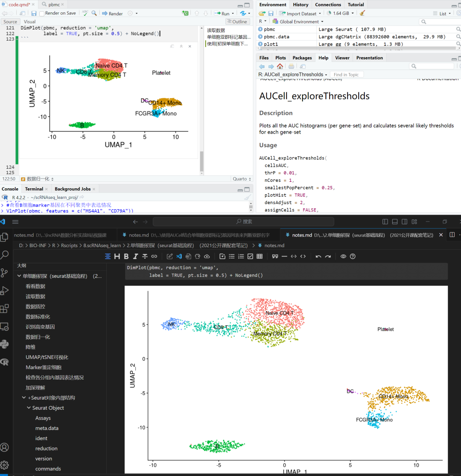
Task: Open the History tab in RStudio
Action: tap(301, 5)
